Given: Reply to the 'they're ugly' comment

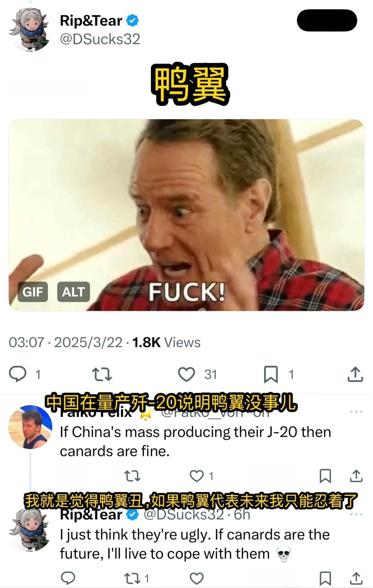Looking at the screenshot, I should (68, 578).
